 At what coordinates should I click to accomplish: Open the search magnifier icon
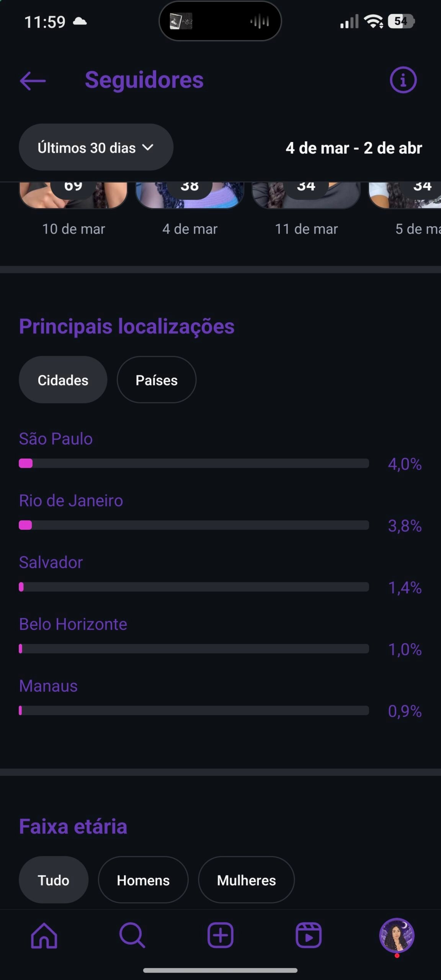[132, 935]
